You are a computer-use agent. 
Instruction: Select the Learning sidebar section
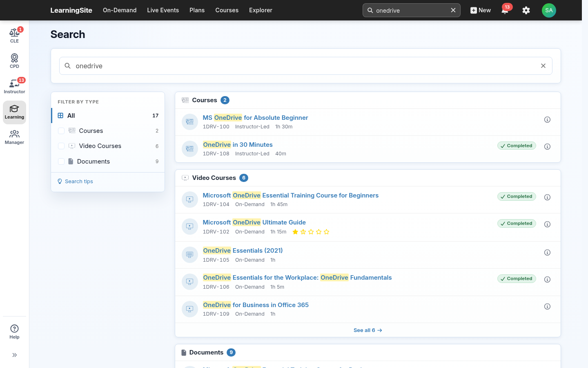click(14, 112)
